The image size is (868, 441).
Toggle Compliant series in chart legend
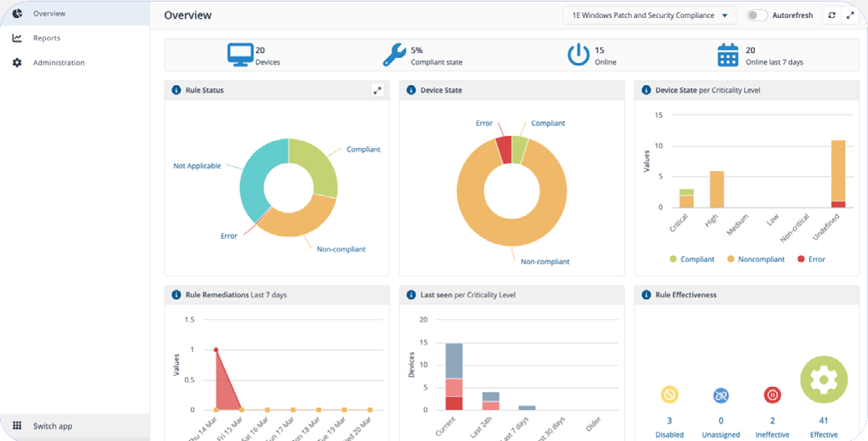tap(692, 259)
